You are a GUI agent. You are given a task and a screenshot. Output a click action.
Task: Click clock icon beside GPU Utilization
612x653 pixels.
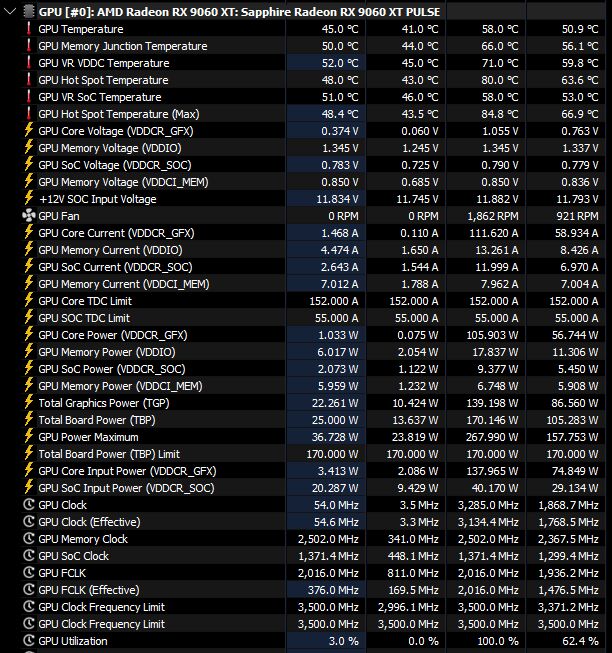click(28, 641)
